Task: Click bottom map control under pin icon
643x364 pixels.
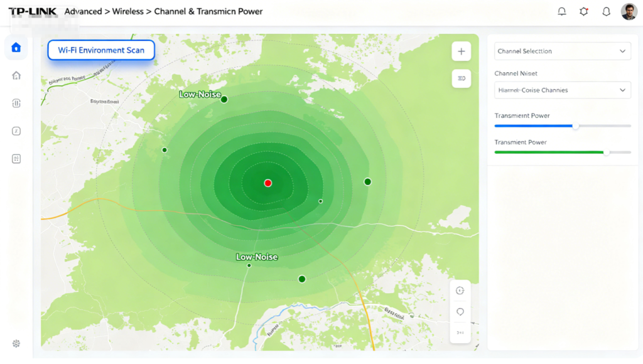Action: [460, 333]
